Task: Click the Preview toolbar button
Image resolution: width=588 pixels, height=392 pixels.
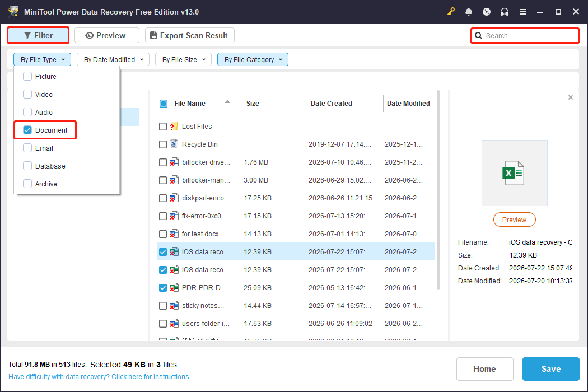Action: click(x=107, y=35)
